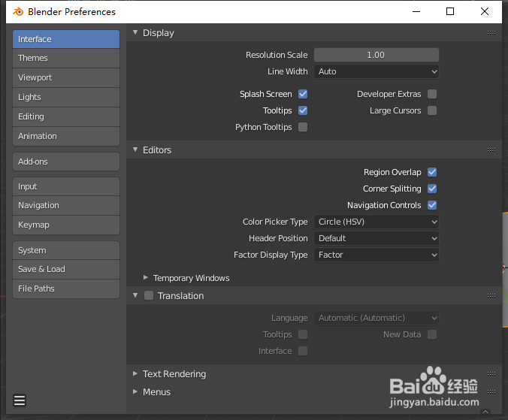
Task: Enable Large Cursors checkbox
Action: click(x=432, y=110)
